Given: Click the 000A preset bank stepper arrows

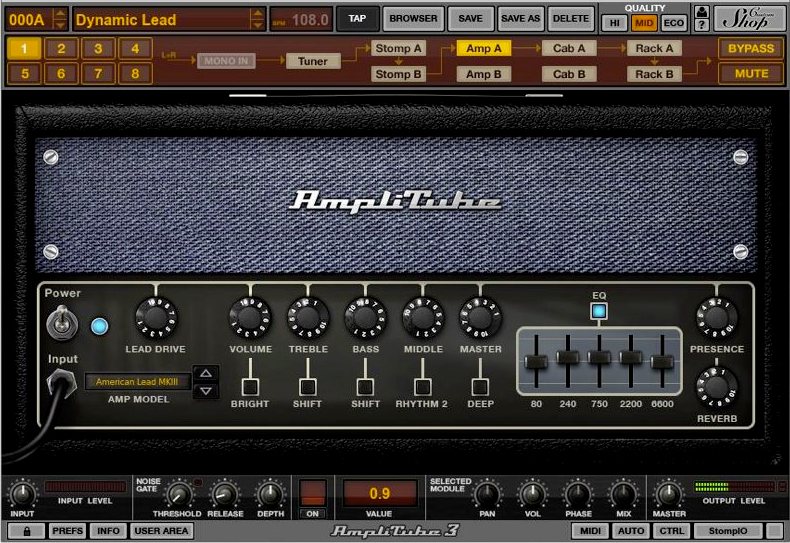Looking at the screenshot, I should (x=60, y=20).
